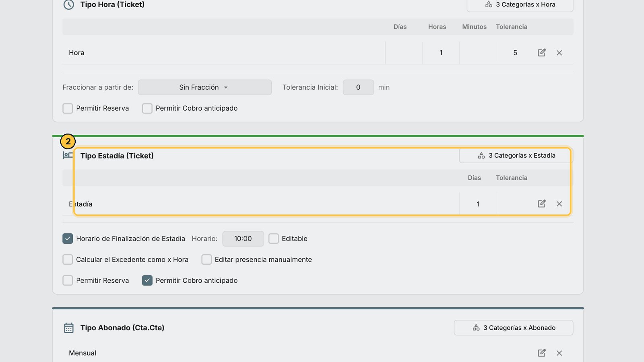This screenshot has height=362, width=644.
Task: Enable Editar presencia manualmente
Action: [x=206, y=259]
